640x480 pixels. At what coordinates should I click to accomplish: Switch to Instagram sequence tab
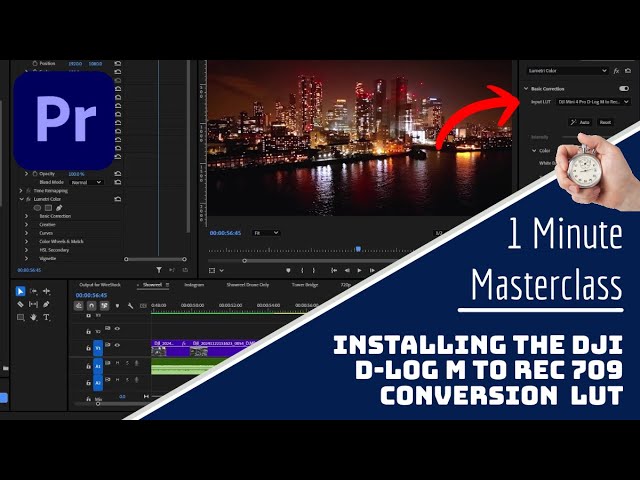[194, 284]
